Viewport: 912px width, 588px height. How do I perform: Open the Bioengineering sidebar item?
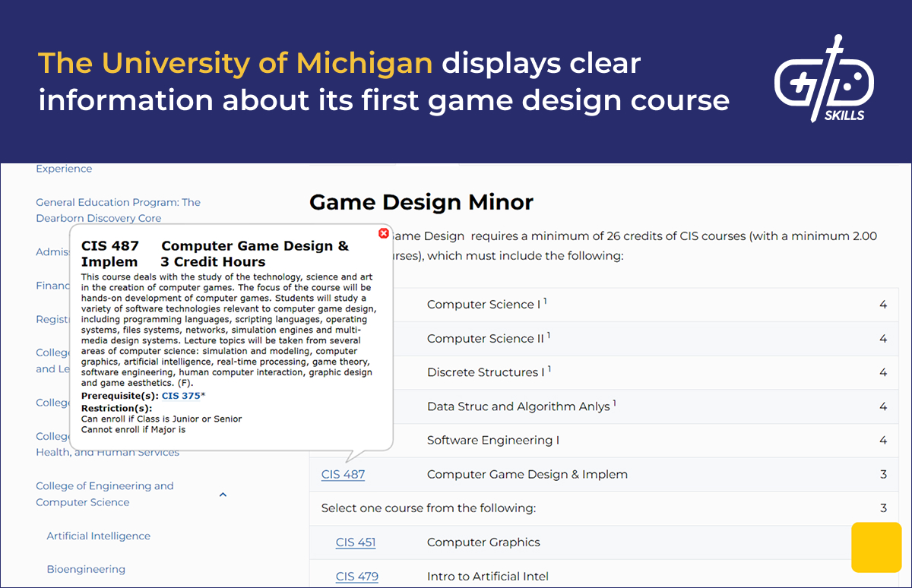tap(86, 569)
